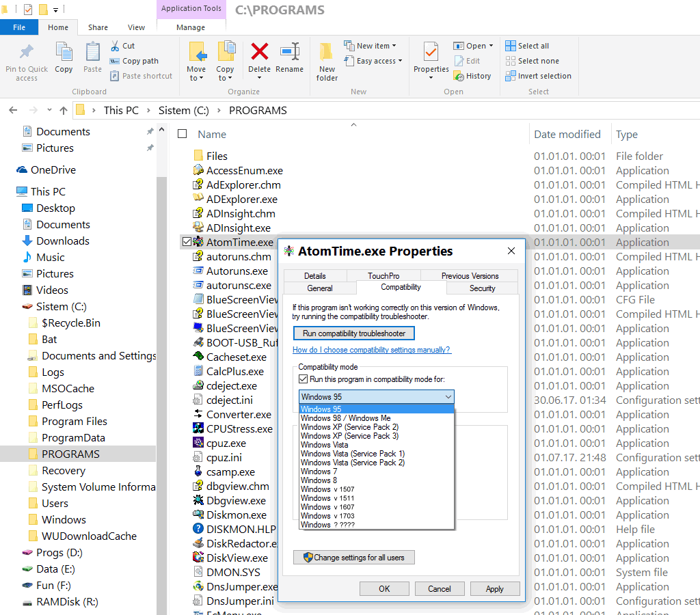Click Change settings for all users
Screen dimensions: 700x615
tap(354, 558)
